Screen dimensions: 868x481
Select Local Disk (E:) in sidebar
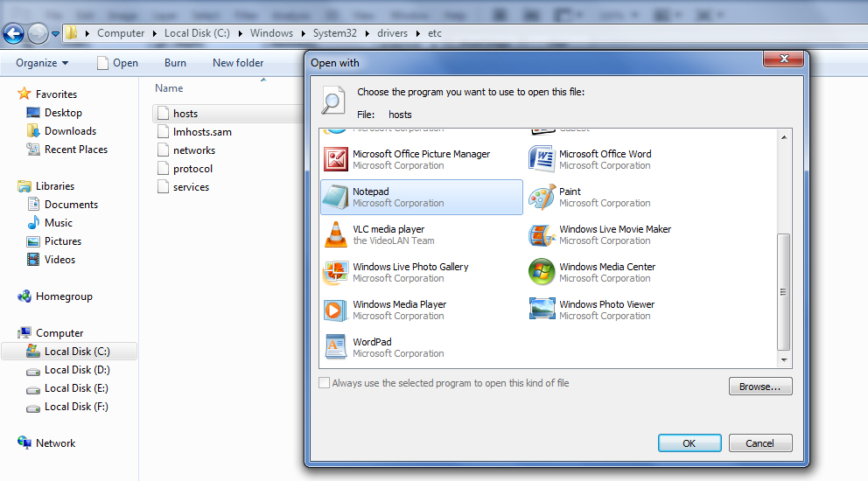(x=76, y=388)
